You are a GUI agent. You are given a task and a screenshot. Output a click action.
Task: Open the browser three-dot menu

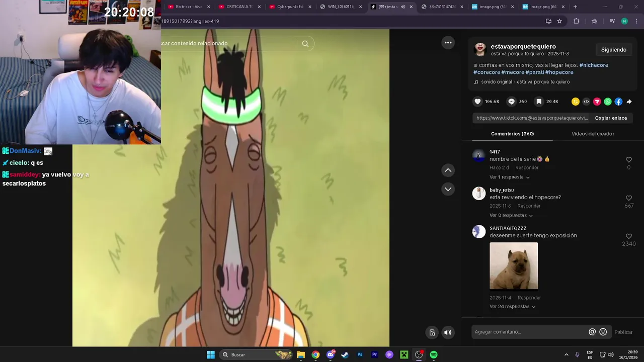point(636,21)
